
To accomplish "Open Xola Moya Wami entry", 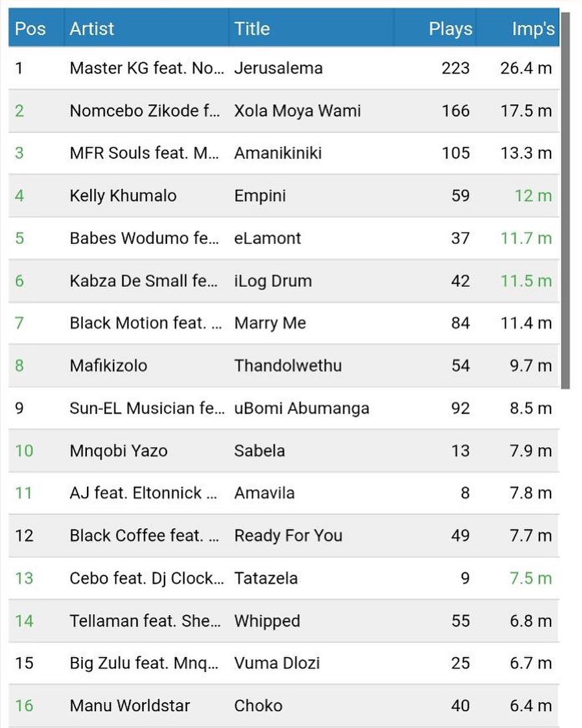I will pos(297,111).
